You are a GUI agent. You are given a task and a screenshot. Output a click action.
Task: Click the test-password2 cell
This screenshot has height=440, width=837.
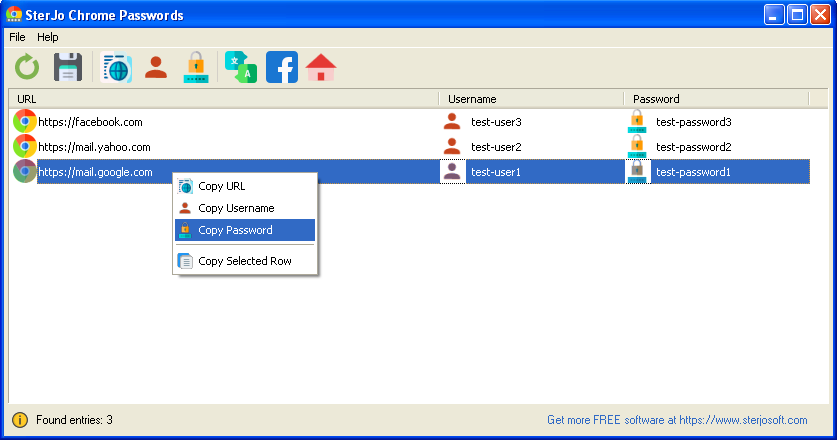[693, 147]
